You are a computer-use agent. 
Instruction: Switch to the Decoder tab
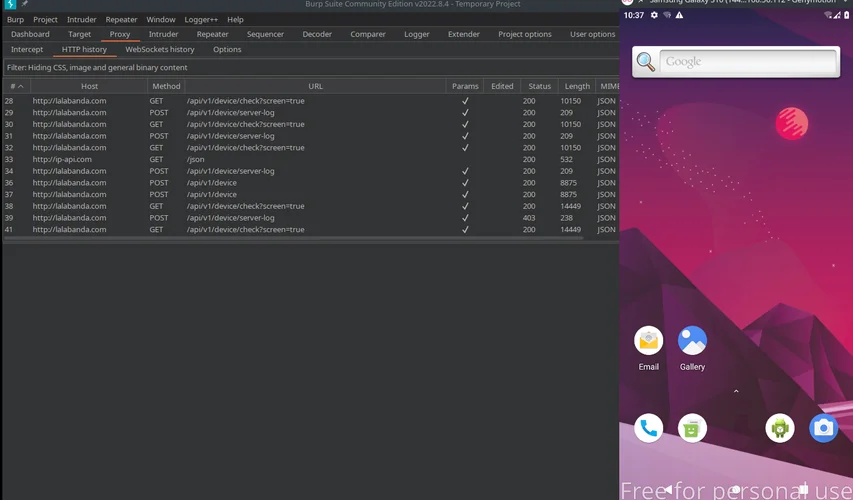[317, 34]
